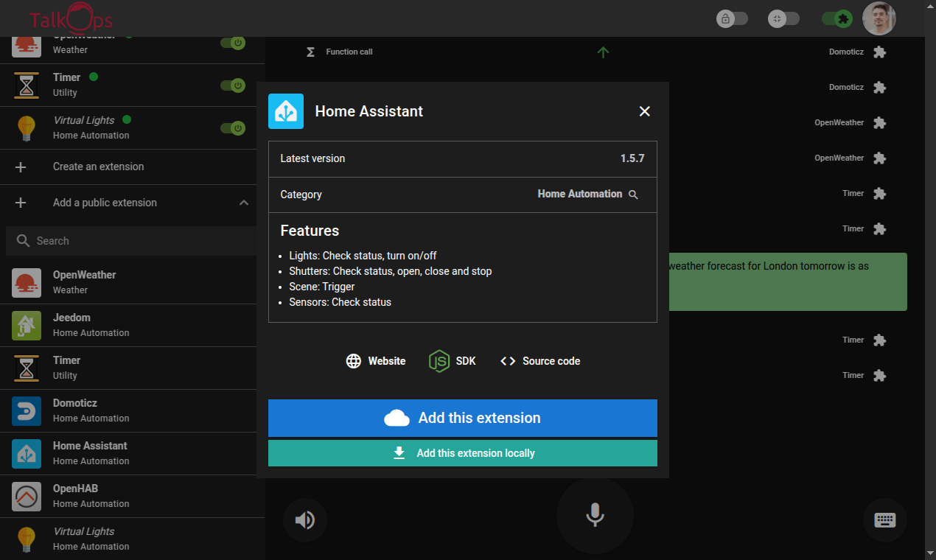Collapse Add a public extension section
Viewport: 936px width, 560px height.
tap(244, 203)
